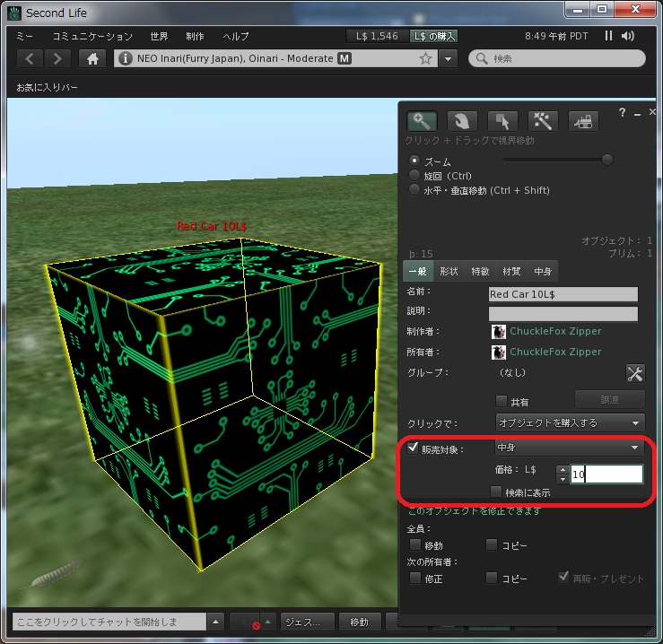Uncheck the 販売対象 for-sale checkbox
The width and height of the screenshot is (663, 644).
(414, 448)
